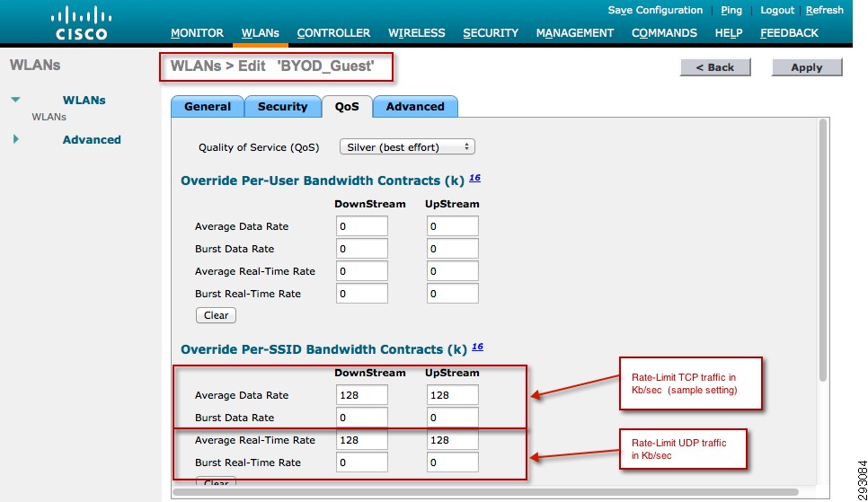Select Advanced item in sidebar
This screenshot has width=868, height=502.
[92, 139]
